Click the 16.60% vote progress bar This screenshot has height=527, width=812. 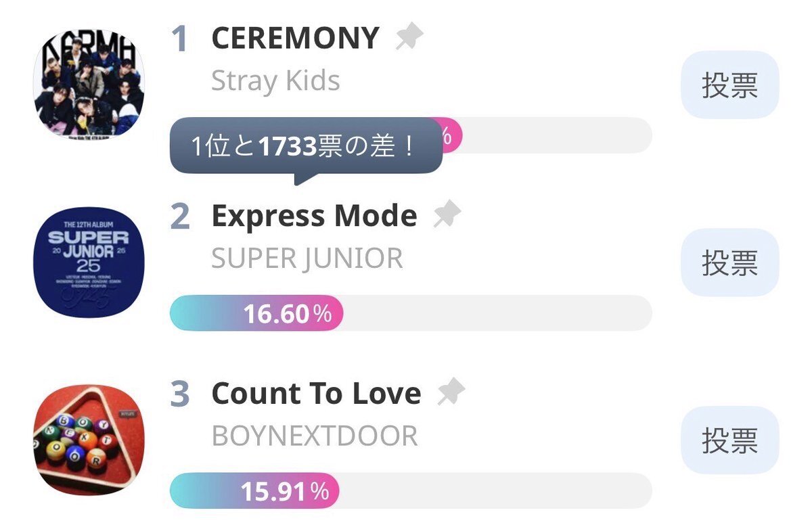411,313
